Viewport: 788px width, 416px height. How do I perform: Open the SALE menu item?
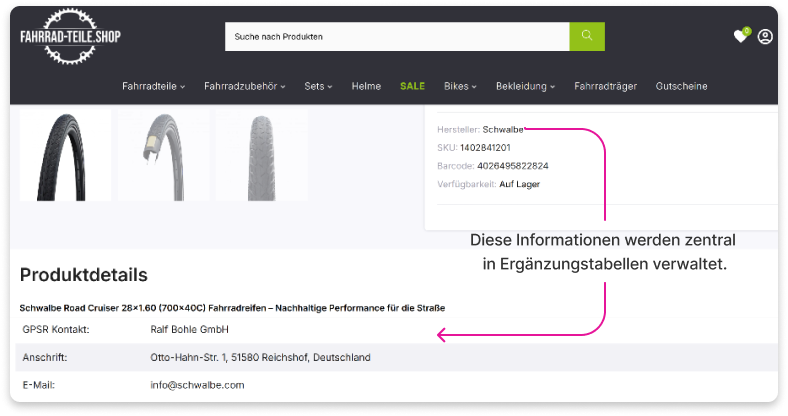point(412,86)
